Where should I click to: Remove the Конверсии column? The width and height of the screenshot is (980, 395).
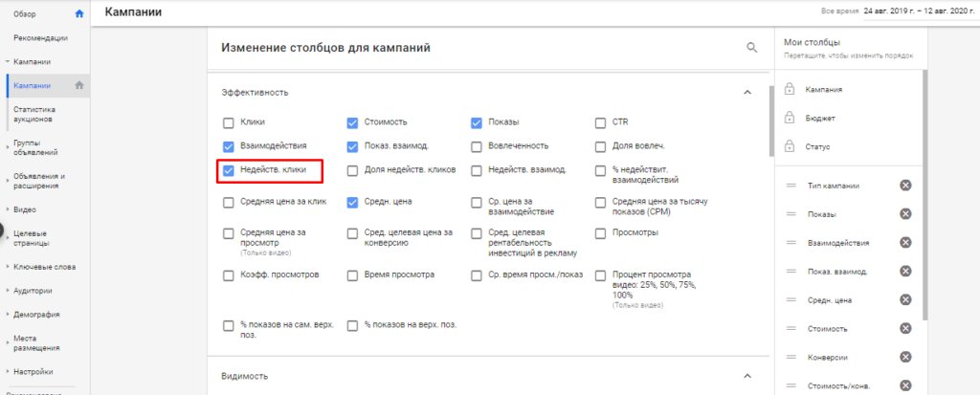click(905, 358)
